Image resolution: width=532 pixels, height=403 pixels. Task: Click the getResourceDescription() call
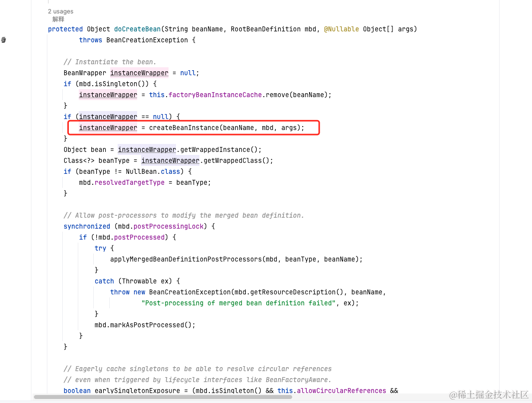[x=297, y=292]
